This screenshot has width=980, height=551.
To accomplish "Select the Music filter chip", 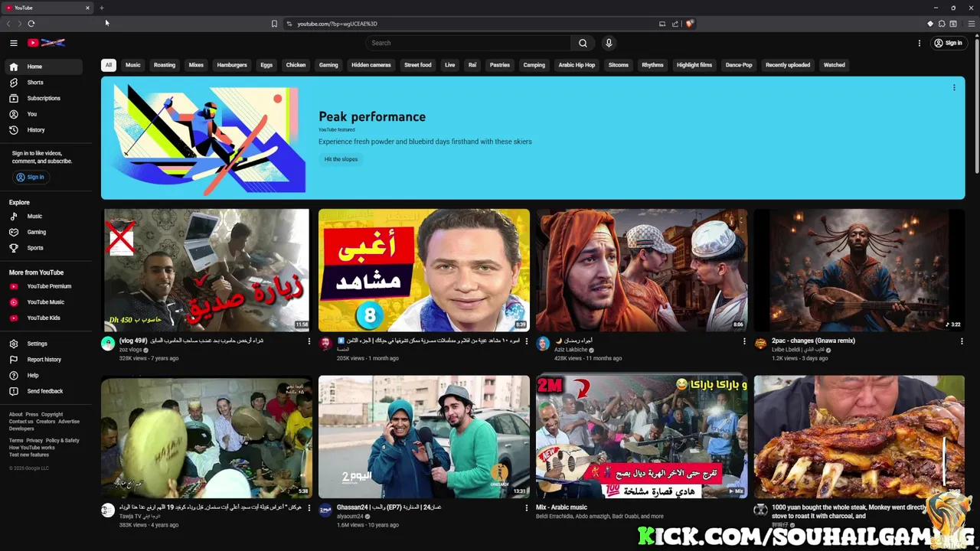I will (x=133, y=65).
